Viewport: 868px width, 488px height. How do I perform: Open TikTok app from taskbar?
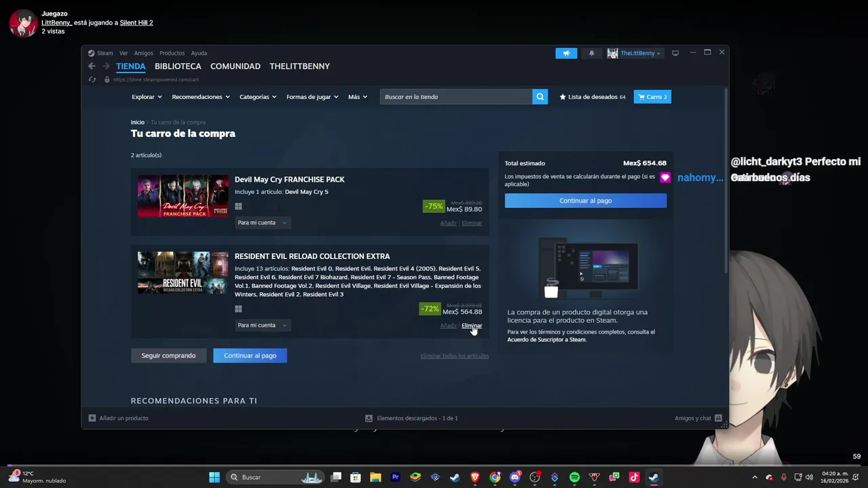(x=634, y=477)
